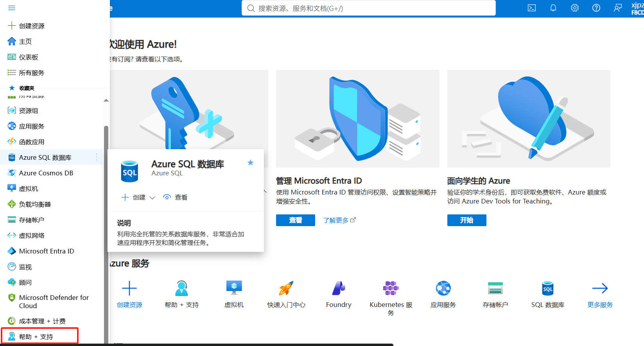Click the Azure Cosmos DB planet icon
644x346 pixels.
click(x=12, y=173)
